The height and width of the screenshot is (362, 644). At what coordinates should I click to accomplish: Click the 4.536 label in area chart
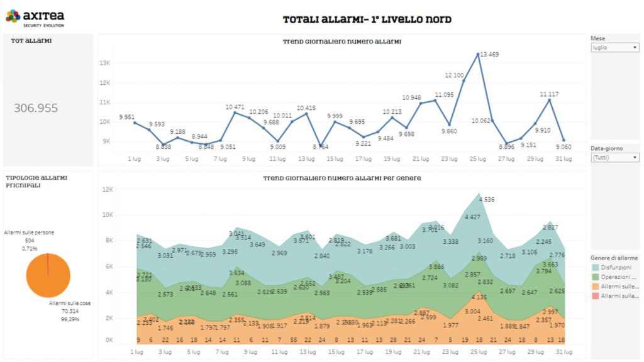(487, 200)
